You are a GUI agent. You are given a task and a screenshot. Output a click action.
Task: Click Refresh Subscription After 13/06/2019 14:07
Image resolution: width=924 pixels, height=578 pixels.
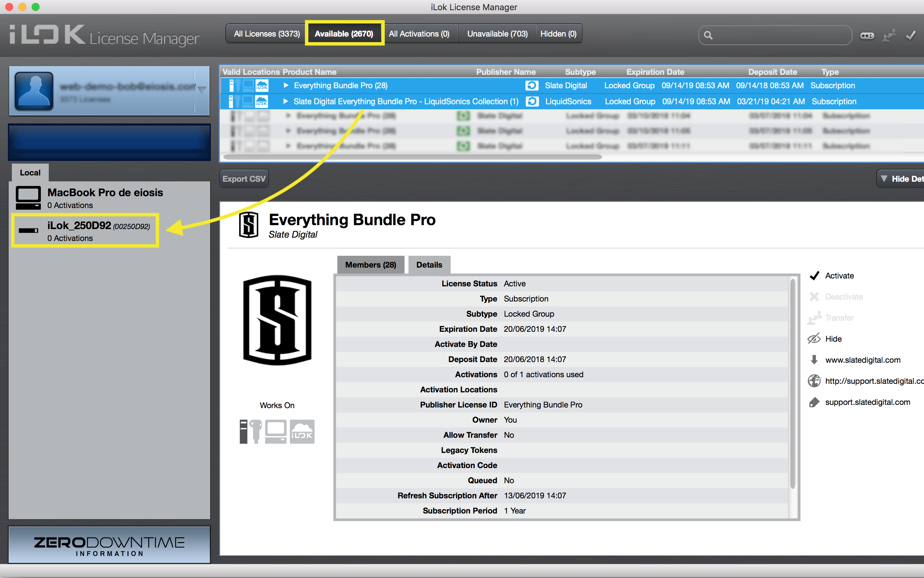535,496
